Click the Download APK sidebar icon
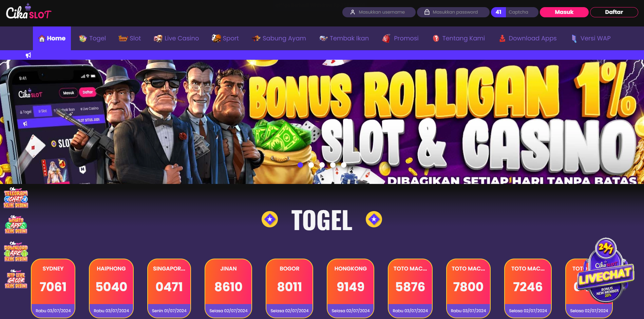Screen dimensions: 644x319 (16, 252)
